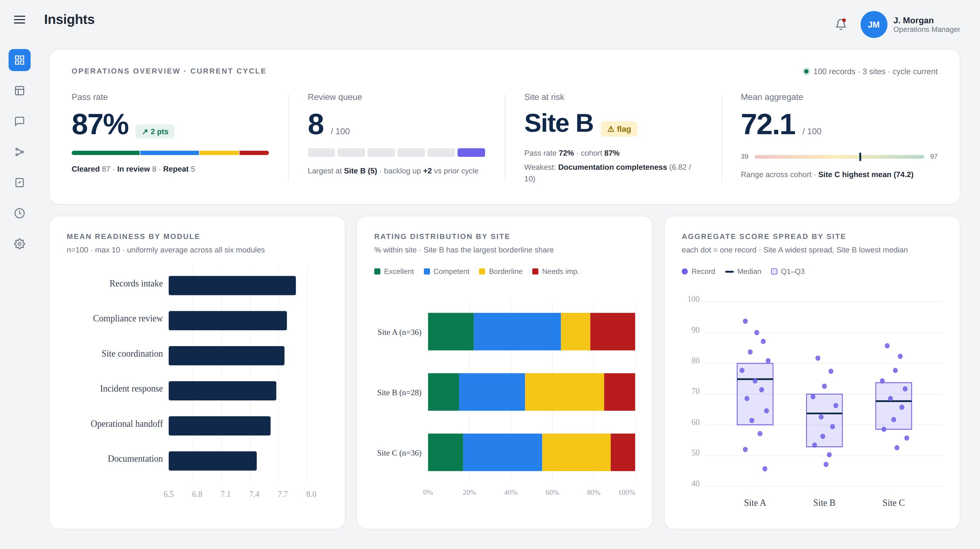Image resolution: width=980 pixels, height=549 pixels.
Task: Click the green Cleared segment of pass rate bar
Action: click(x=105, y=153)
